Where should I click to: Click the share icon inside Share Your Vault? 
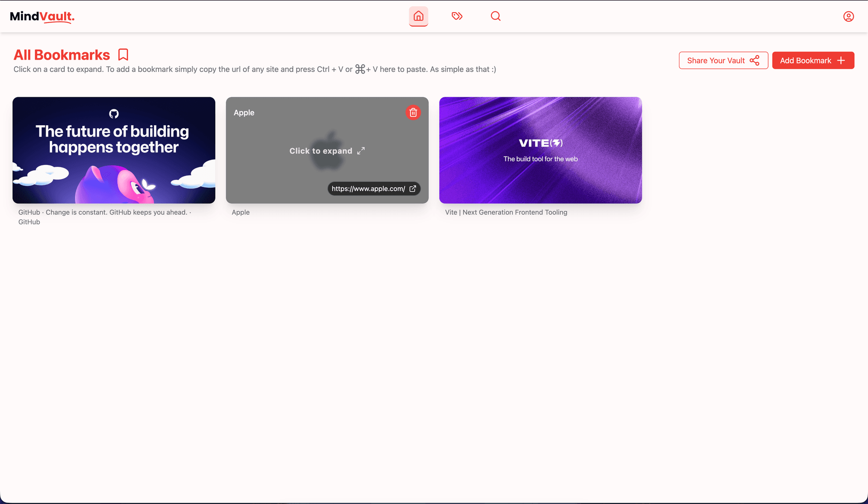click(x=755, y=60)
